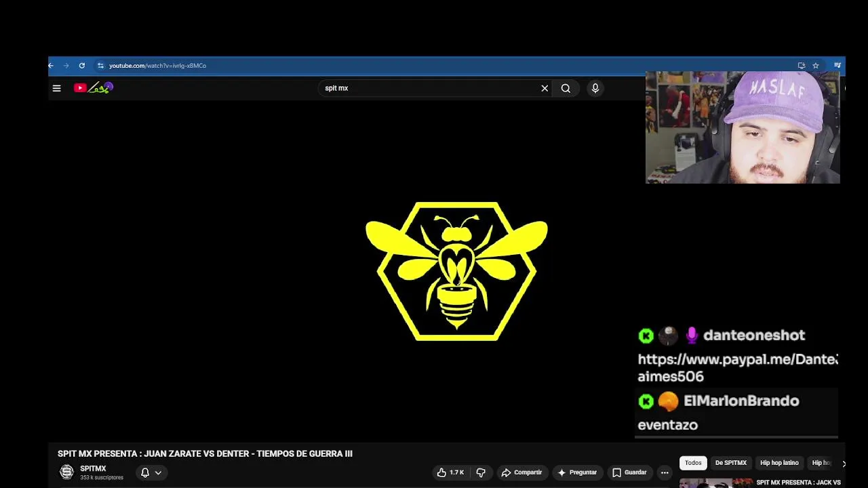Click the Compartir share button
The height and width of the screenshot is (488, 868).
click(521, 472)
